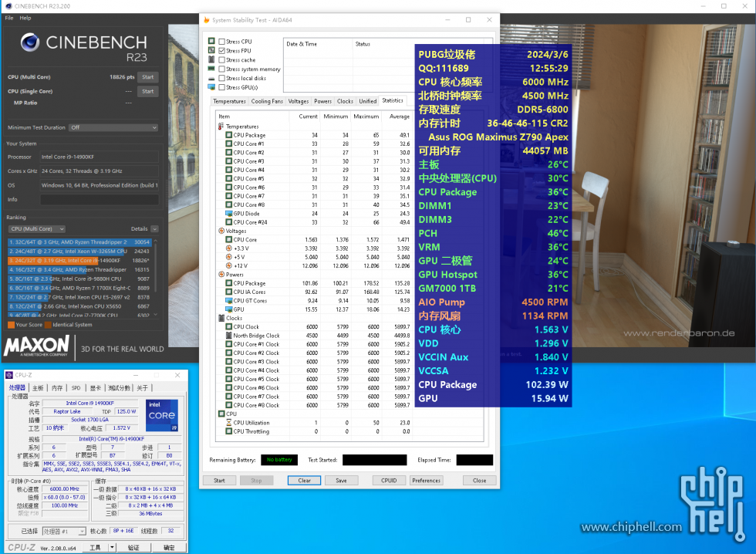
Task: Switch to the Unified tab
Action: click(x=367, y=101)
